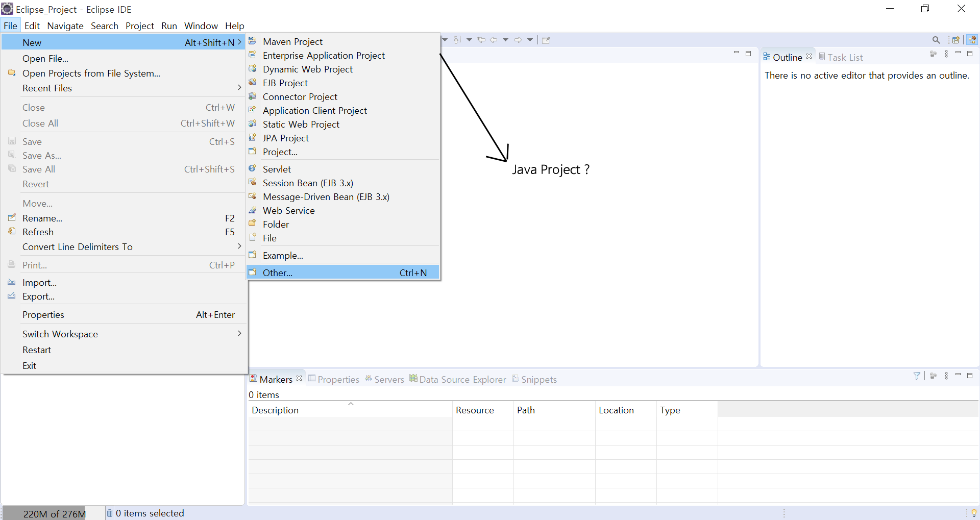The image size is (980, 520).
Task: Open the Outline view menu dots
Action: 946,54
